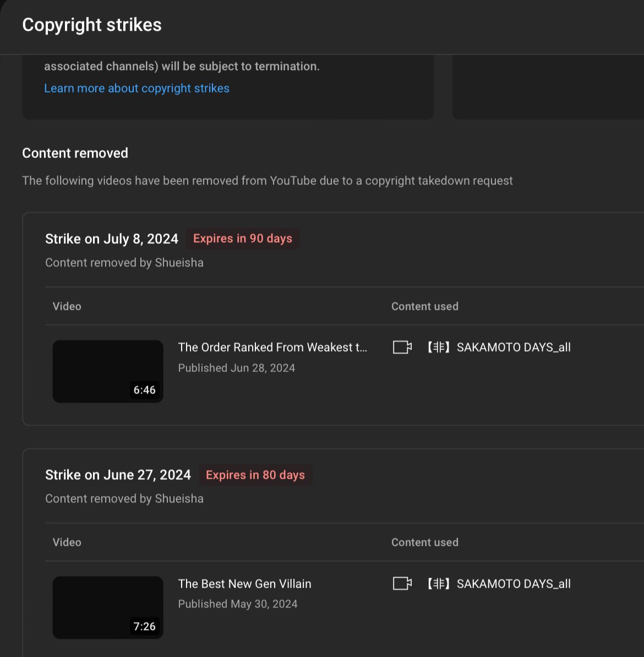Image resolution: width=644 pixels, height=657 pixels.
Task: Open the Learn more about copyright strikes link
Action: coord(137,88)
